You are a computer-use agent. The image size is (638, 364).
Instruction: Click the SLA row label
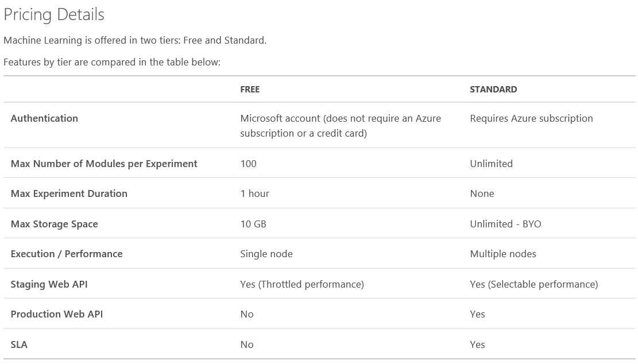pos(19,345)
